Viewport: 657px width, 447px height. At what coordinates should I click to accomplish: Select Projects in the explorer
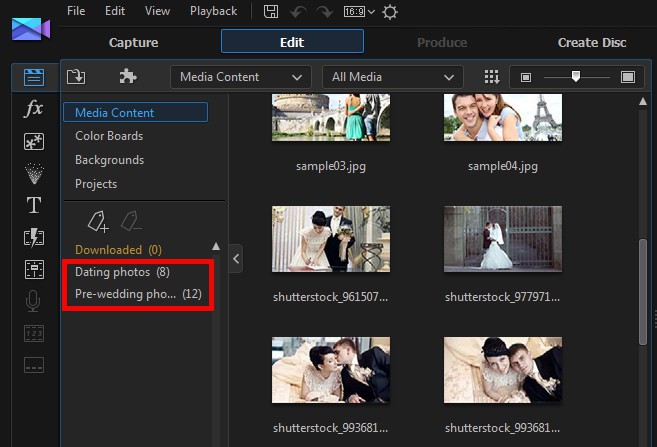(96, 184)
